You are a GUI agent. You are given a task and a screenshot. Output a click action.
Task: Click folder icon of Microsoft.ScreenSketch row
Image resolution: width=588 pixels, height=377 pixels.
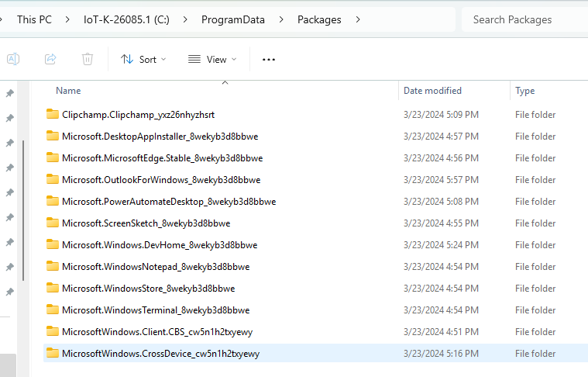click(x=53, y=223)
